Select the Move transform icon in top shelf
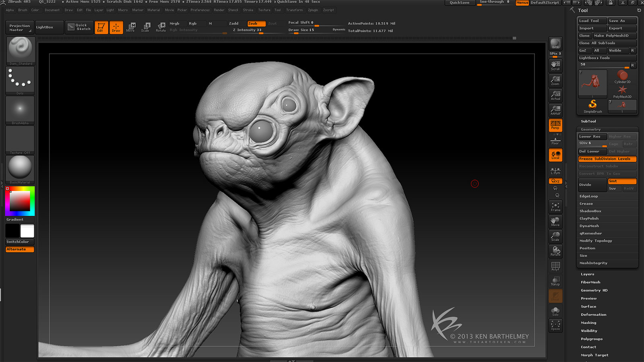644x362 pixels. [x=131, y=27]
